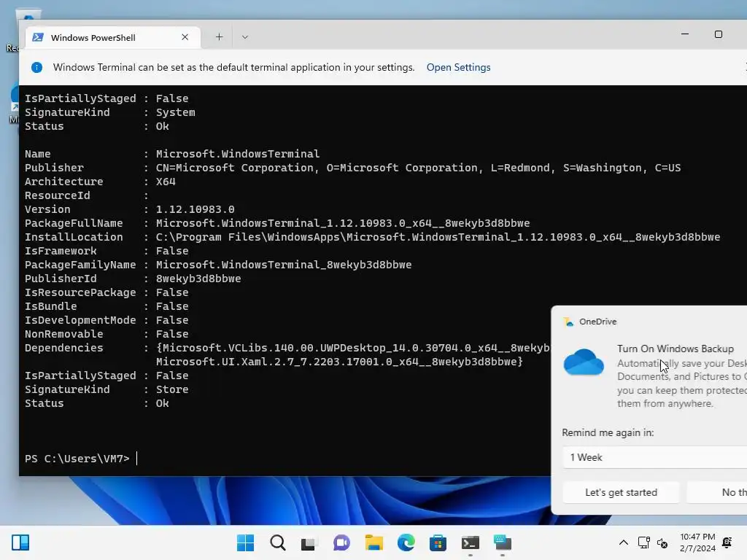Click the Architecture value X64
The width and height of the screenshot is (747, 560).
point(166,182)
